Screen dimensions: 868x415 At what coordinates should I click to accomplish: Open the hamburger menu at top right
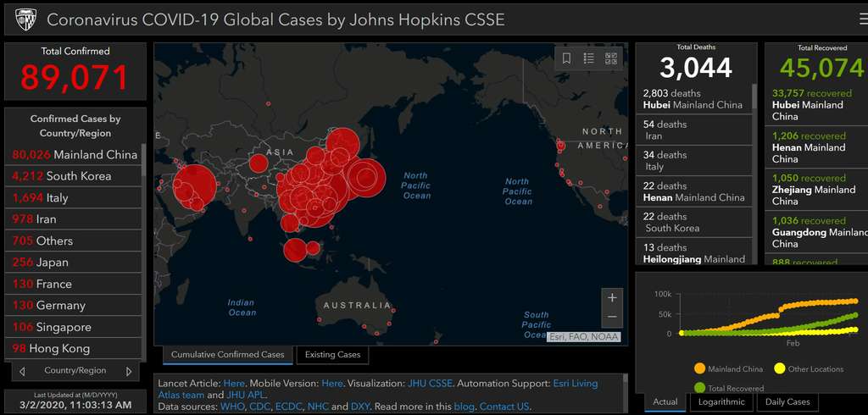(862, 19)
